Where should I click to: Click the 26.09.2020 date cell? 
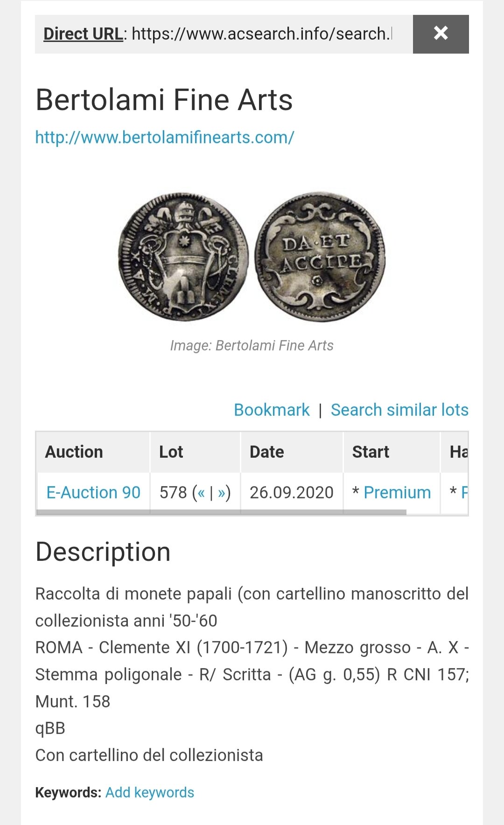(291, 492)
